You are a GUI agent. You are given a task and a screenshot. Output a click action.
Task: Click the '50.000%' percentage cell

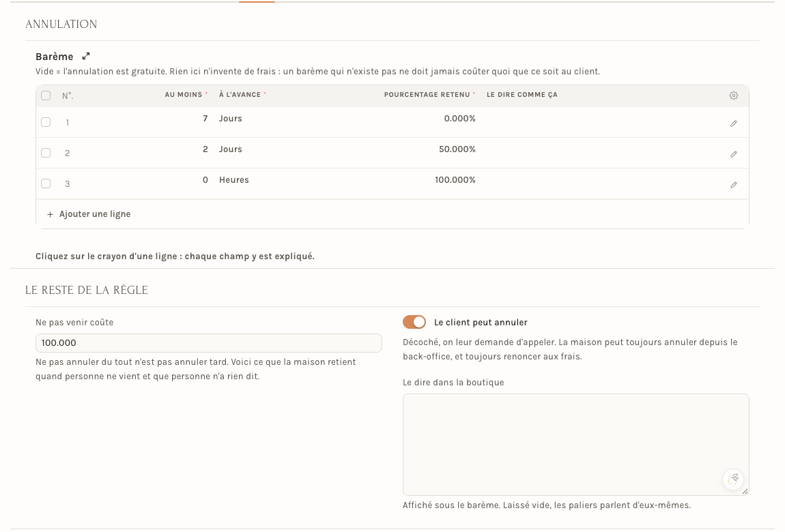coord(457,149)
